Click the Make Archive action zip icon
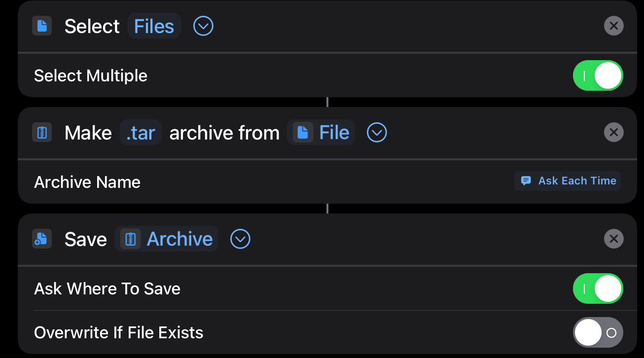 click(42, 133)
